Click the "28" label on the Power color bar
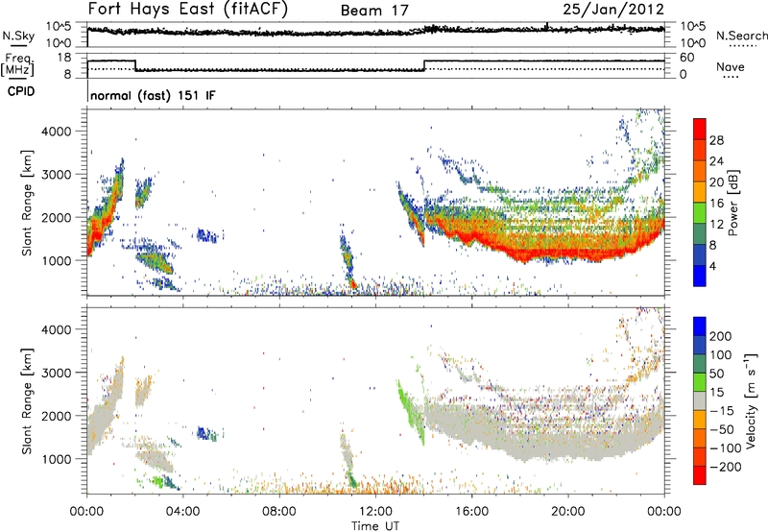Image resolution: width=768 pixels, height=532 pixels. (x=716, y=140)
